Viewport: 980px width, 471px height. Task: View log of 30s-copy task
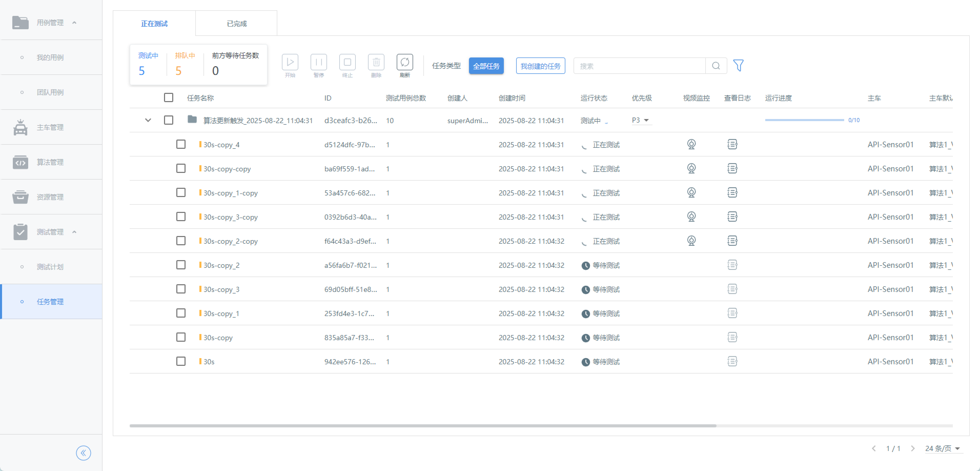click(x=732, y=337)
